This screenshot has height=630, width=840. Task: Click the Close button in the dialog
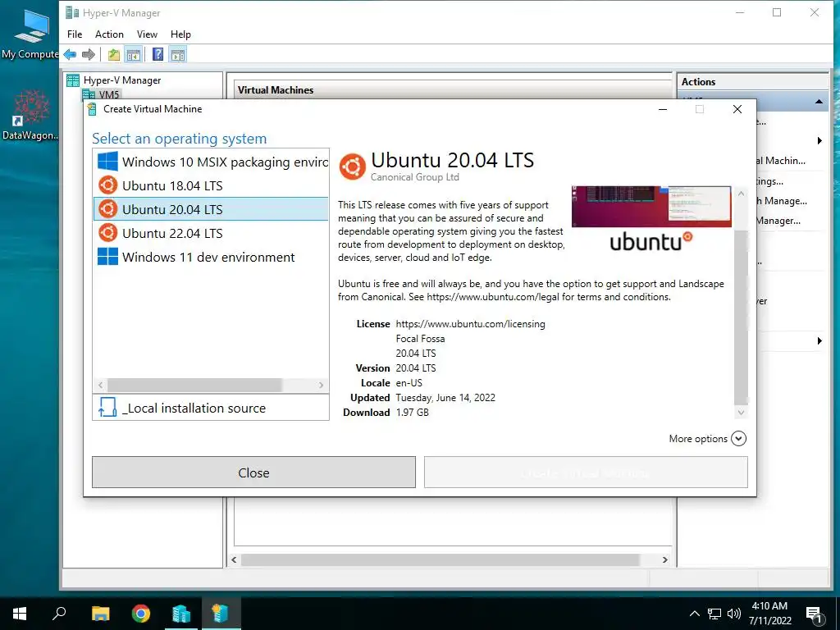(x=254, y=472)
